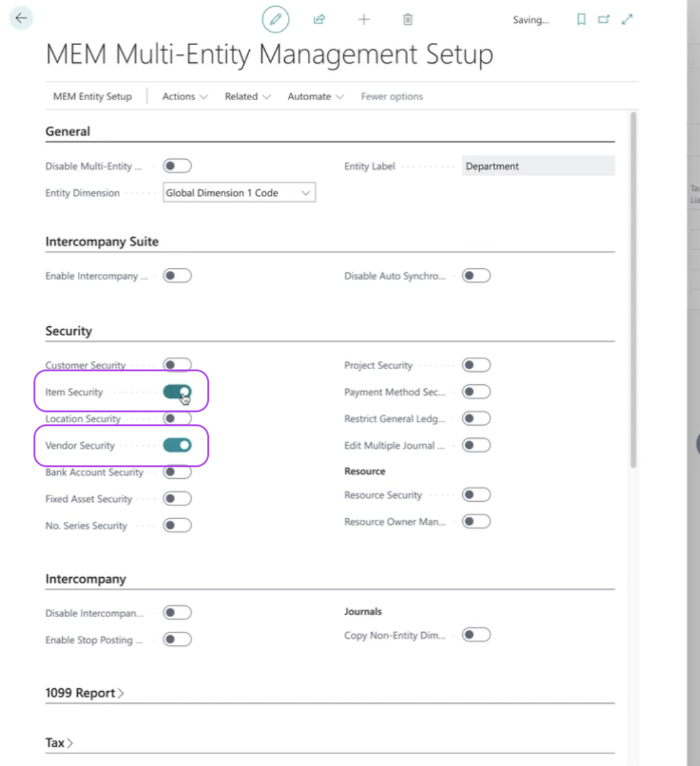Click the plus new record icon
This screenshot has width=700, height=766.
tap(364, 19)
